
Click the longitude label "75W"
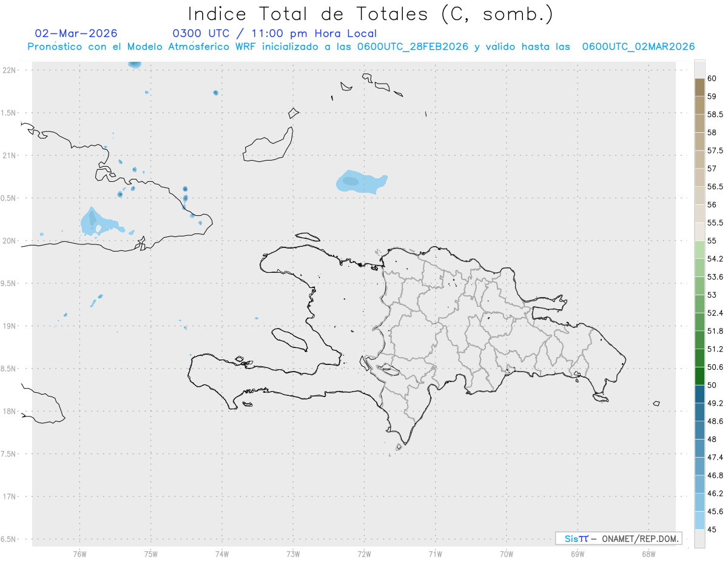tap(150, 554)
